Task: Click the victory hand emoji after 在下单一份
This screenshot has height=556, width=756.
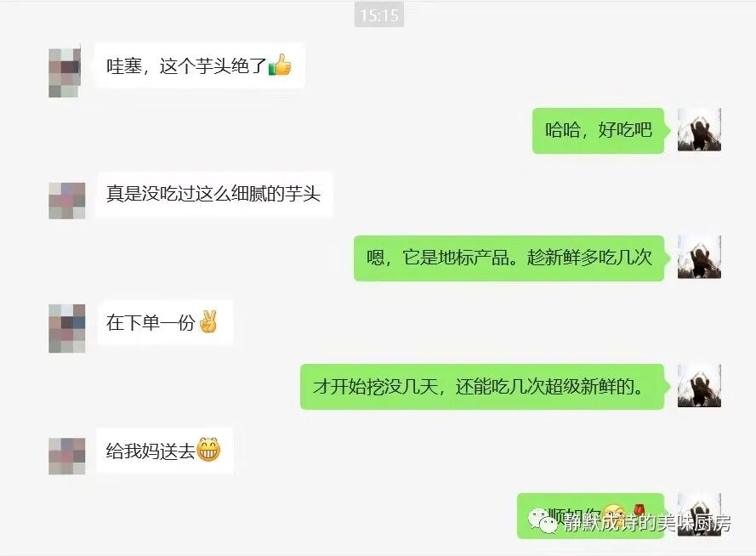Action: [x=208, y=322]
